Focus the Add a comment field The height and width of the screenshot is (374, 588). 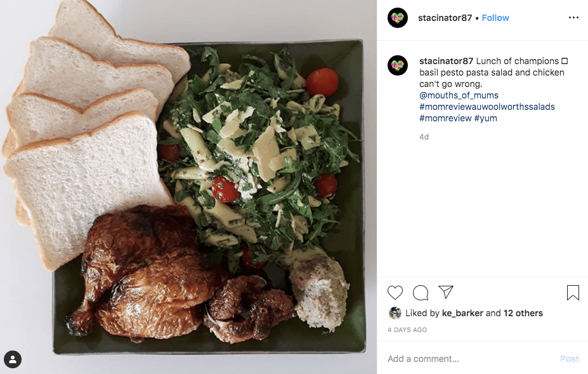tap(470, 359)
